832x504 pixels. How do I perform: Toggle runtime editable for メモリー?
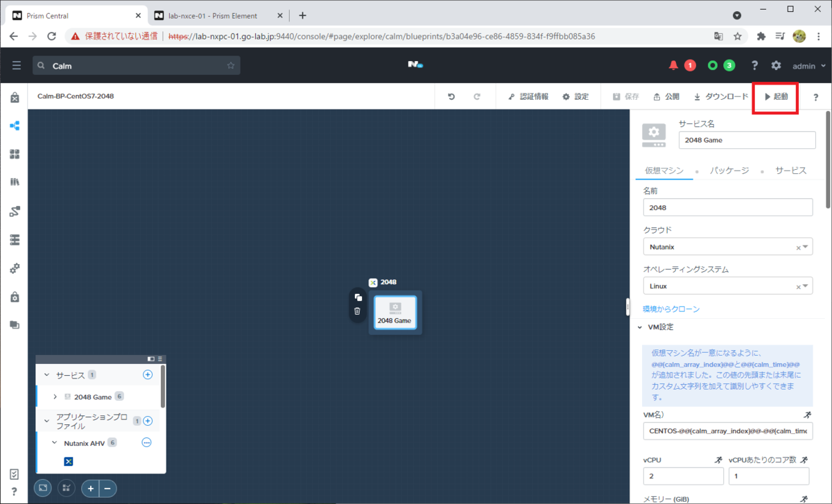tap(804, 498)
